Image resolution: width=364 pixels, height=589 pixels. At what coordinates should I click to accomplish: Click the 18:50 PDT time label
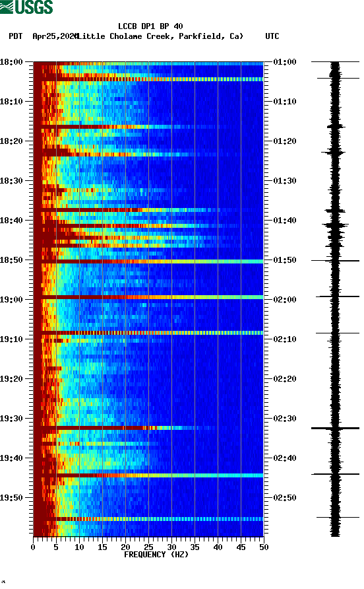pyautogui.click(x=11, y=260)
